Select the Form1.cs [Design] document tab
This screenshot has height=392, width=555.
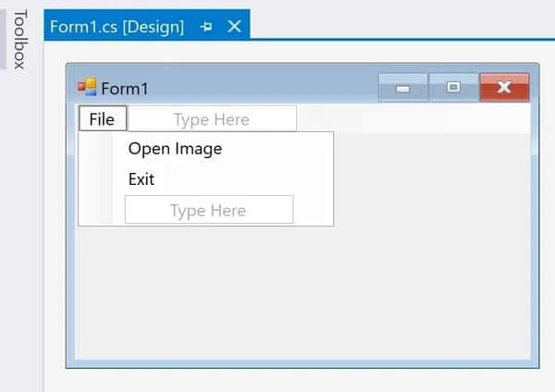(117, 26)
